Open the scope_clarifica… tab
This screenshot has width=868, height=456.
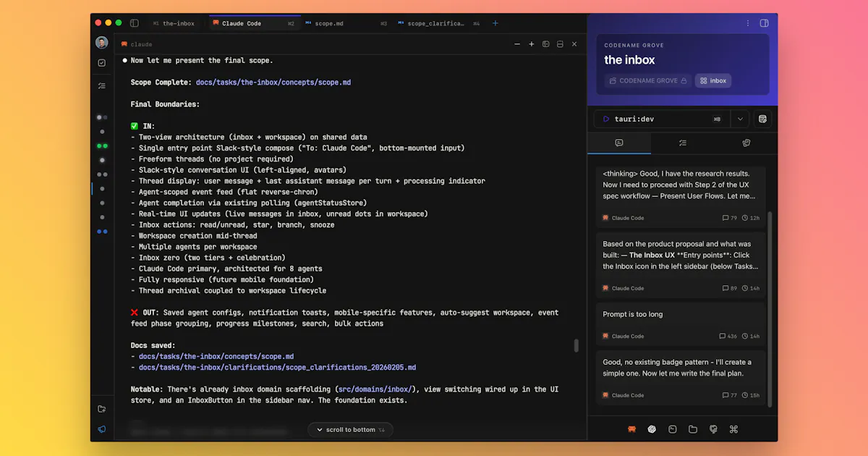(x=439, y=23)
